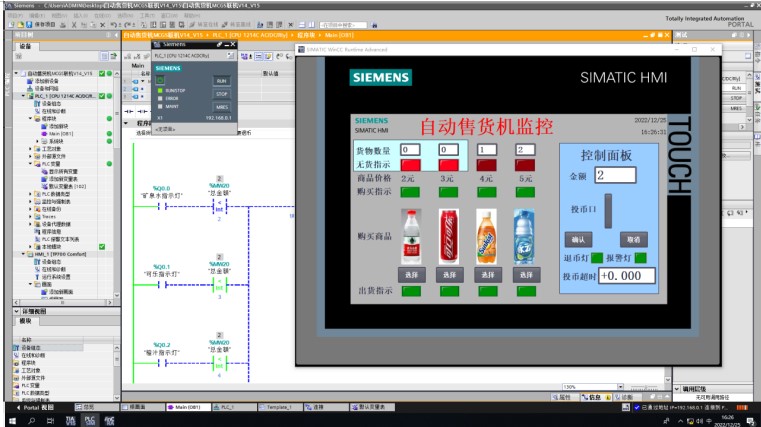Image resolution: width=761 pixels, height=427 pixels.
Task: Click the pin icon on PLCSIM window
Action: coord(219,44)
